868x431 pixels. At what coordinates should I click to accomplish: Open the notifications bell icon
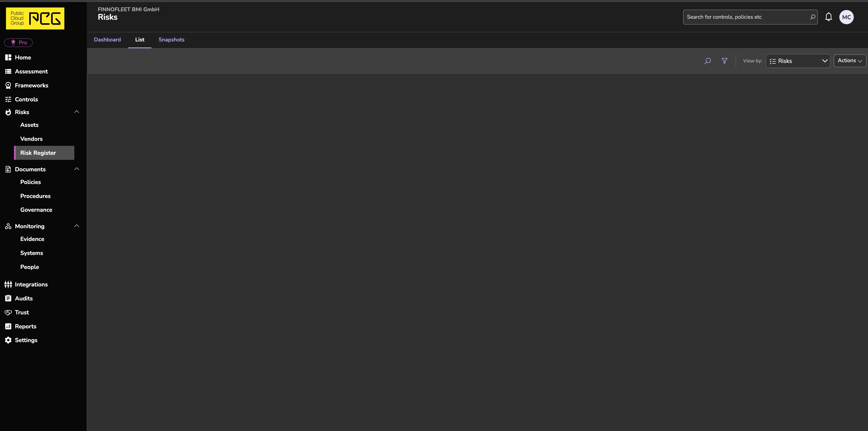pyautogui.click(x=829, y=17)
